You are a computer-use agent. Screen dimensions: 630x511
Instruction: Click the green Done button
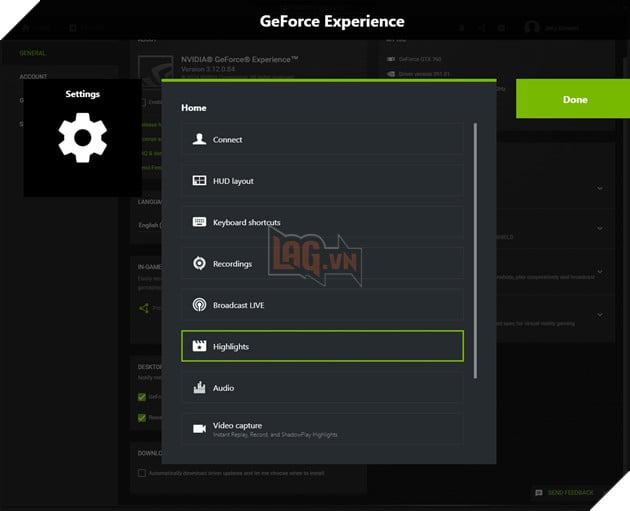pyautogui.click(x=573, y=99)
